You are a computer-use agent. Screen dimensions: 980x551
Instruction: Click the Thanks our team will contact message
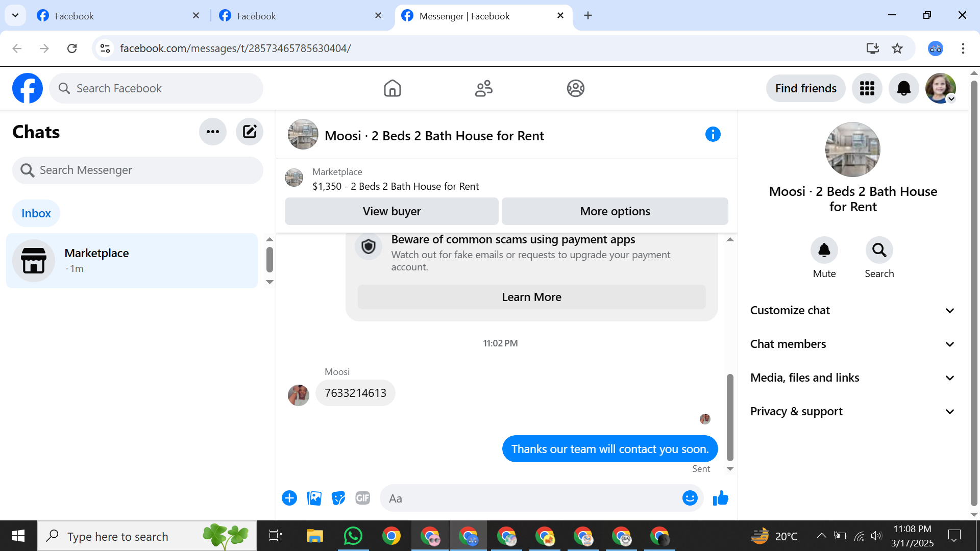tap(610, 449)
